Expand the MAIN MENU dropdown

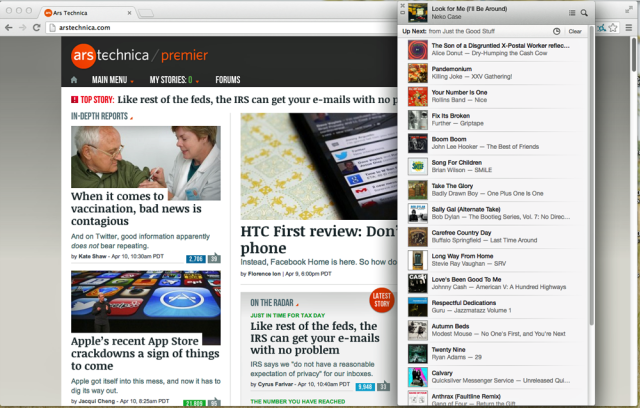click(112, 80)
